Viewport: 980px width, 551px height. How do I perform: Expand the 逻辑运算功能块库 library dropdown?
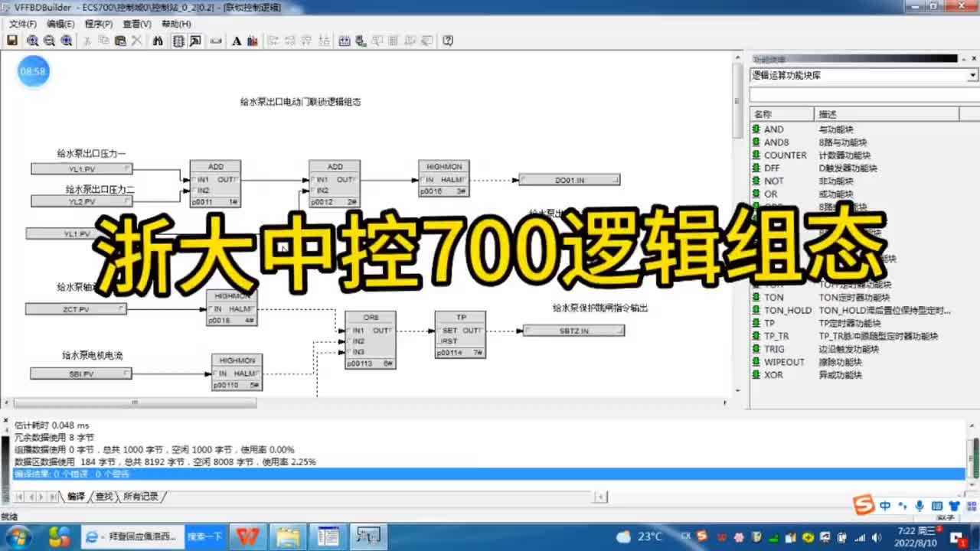(x=972, y=75)
